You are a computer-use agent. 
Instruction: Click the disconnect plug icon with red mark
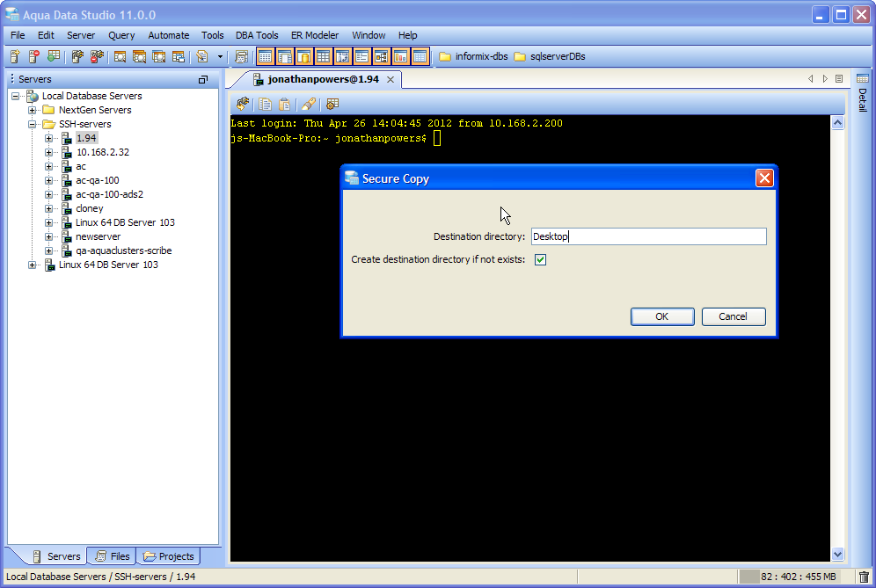click(97, 56)
